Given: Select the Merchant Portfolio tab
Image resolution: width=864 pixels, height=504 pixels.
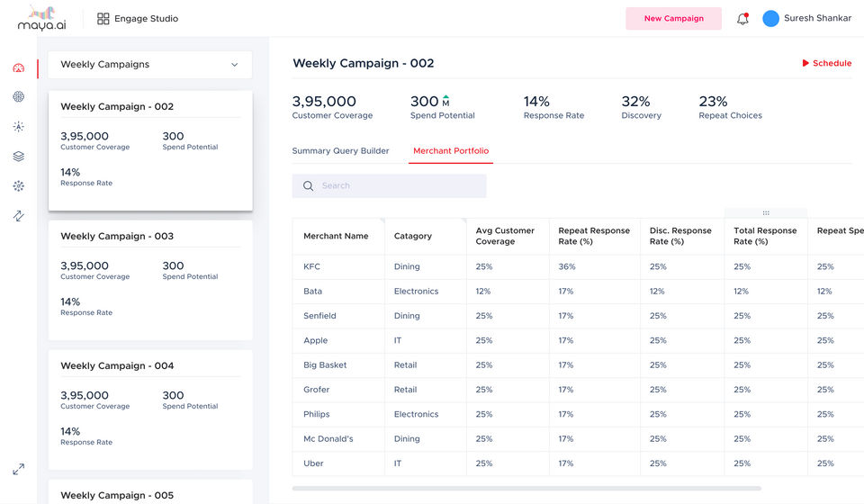Looking at the screenshot, I should (x=451, y=151).
